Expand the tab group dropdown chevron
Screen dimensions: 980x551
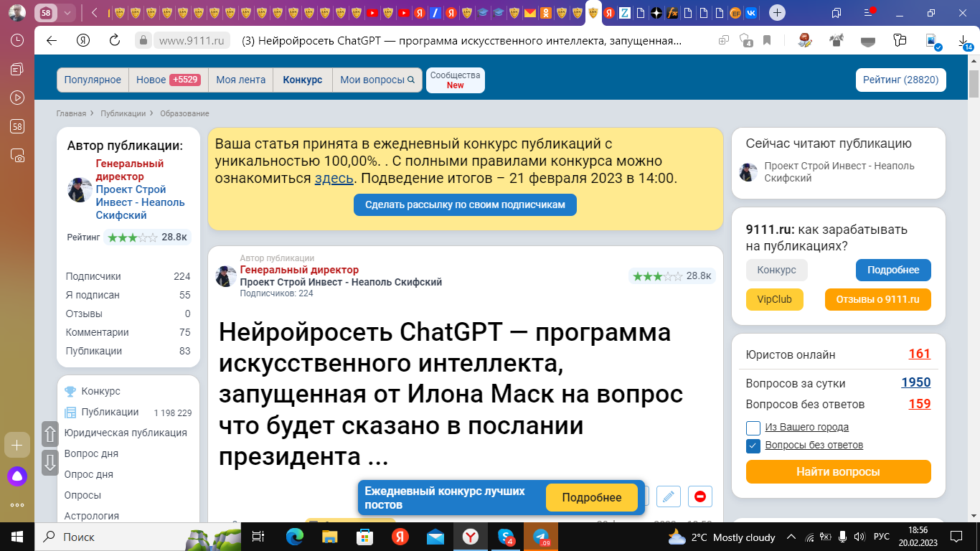67,13
